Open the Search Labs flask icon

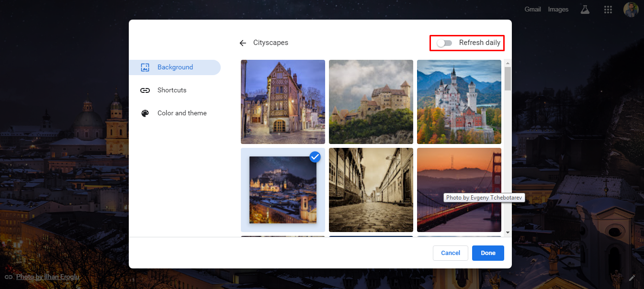(585, 10)
